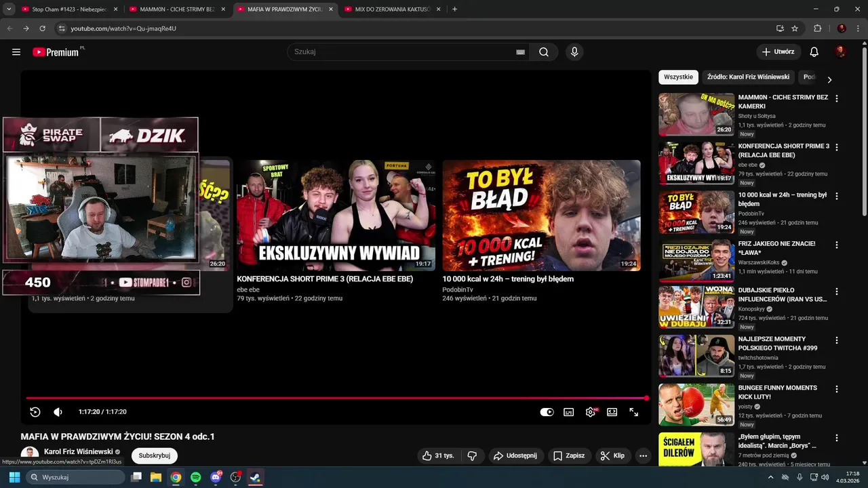The image size is (868, 488).
Task: Open options for BUNGEE FUNNY MOMENTS sidebar video
Action: click(837, 389)
